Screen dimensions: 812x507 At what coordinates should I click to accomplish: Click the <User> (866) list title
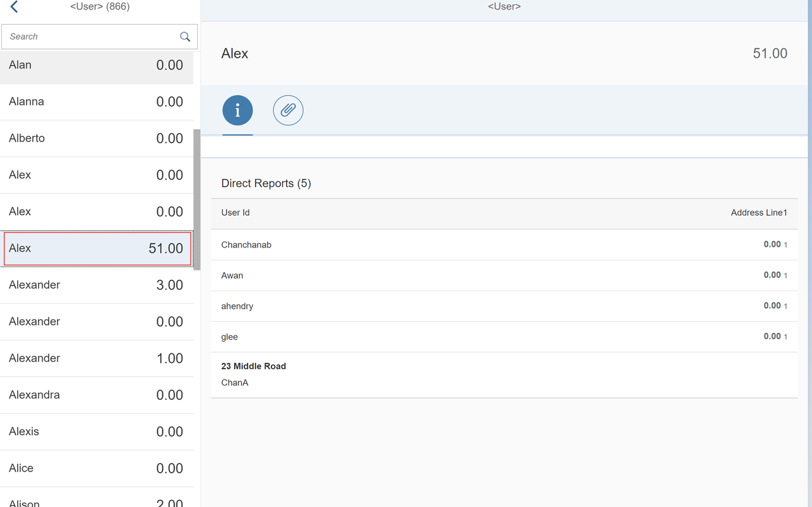tap(100, 7)
